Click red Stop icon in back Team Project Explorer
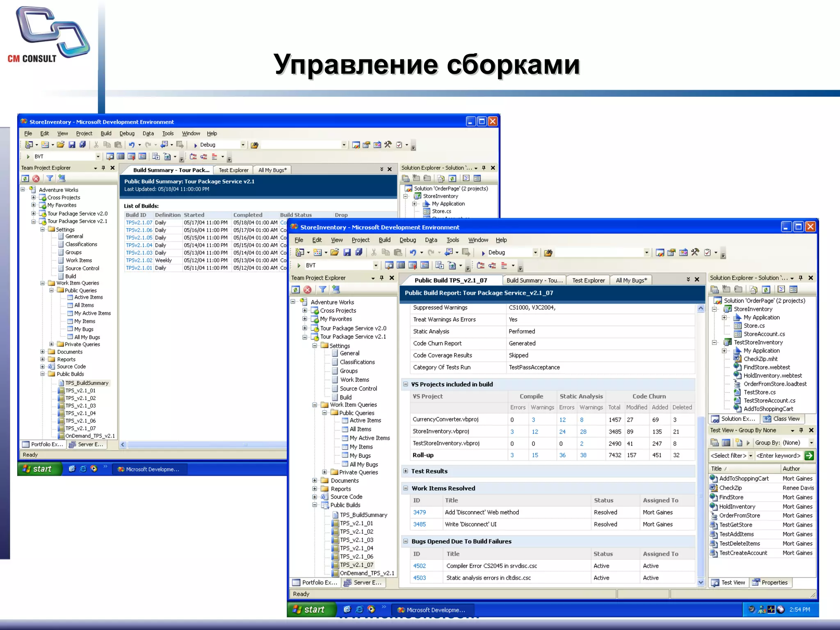The image size is (840, 630). pyautogui.click(x=36, y=178)
